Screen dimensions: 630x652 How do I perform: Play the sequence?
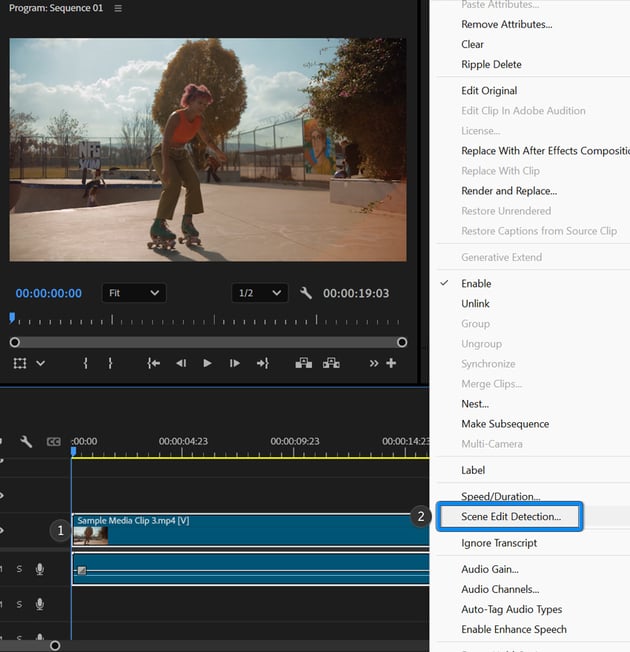coord(207,363)
